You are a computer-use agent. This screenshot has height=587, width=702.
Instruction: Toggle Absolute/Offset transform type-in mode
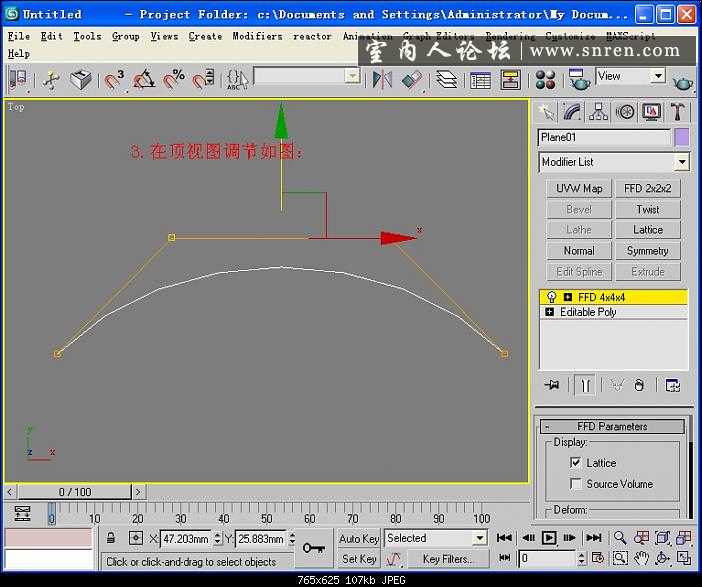pyautogui.click(x=136, y=537)
